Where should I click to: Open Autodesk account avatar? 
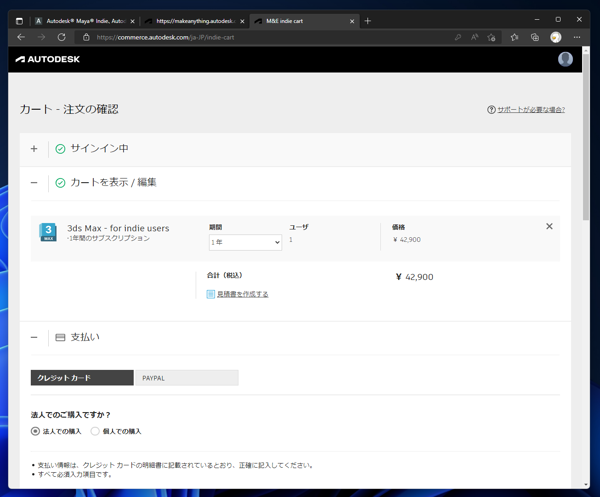(x=565, y=59)
